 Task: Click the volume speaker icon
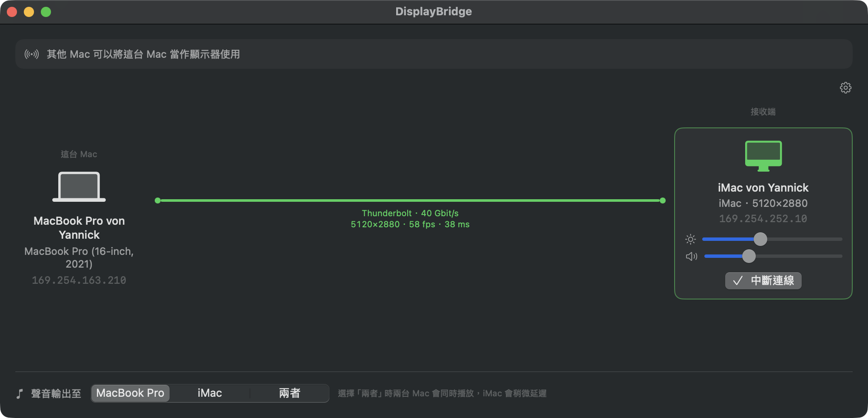click(692, 256)
